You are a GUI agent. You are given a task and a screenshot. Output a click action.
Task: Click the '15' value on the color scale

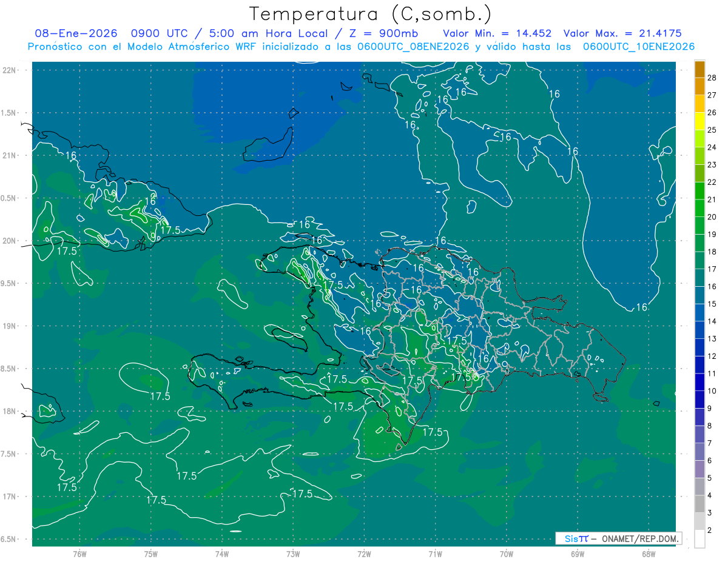coord(712,304)
